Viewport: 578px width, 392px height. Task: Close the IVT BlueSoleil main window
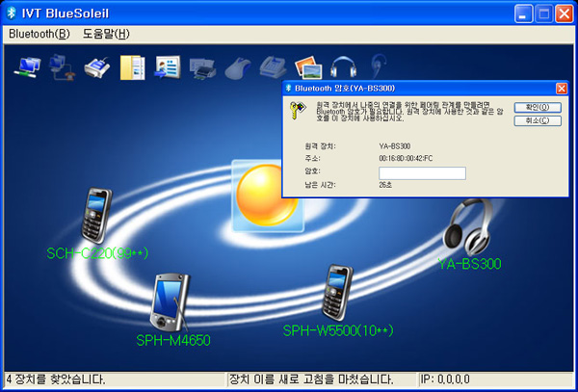point(564,13)
